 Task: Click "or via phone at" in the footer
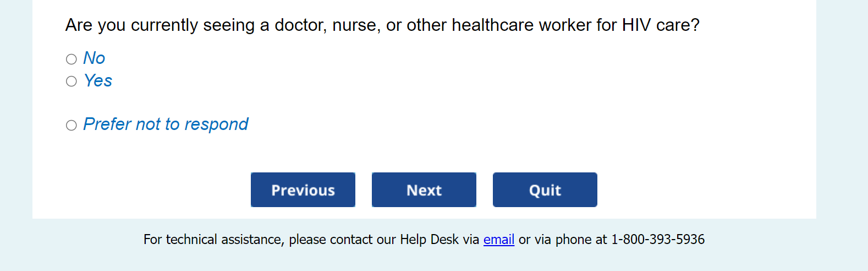[x=563, y=240]
